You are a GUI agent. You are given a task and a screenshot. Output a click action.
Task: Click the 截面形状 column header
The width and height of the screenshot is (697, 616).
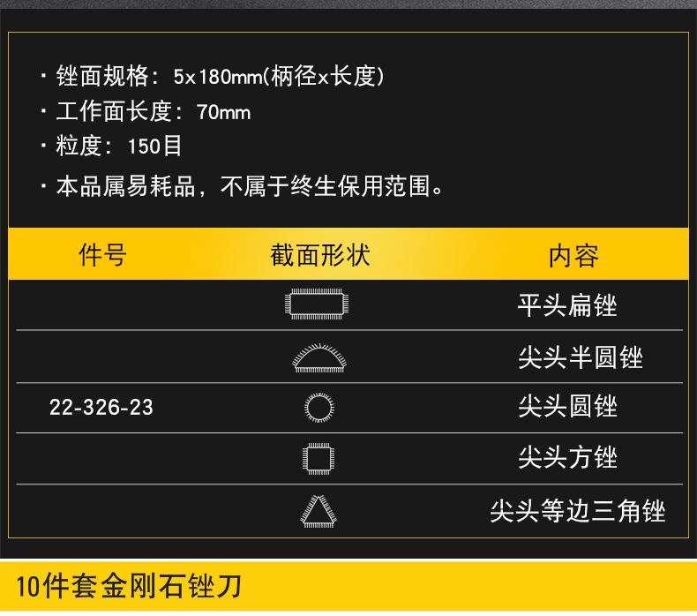[320, 255]
